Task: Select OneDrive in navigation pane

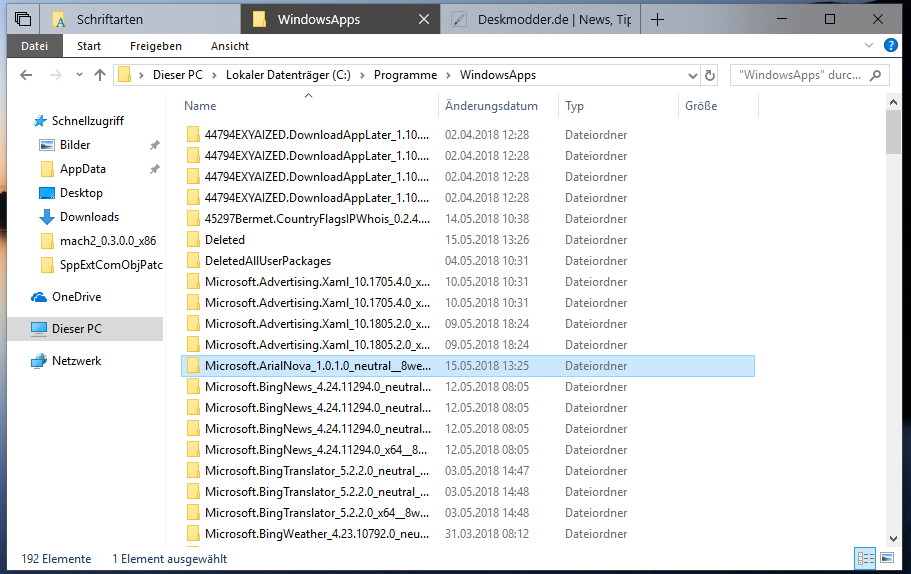Action: 76,297
